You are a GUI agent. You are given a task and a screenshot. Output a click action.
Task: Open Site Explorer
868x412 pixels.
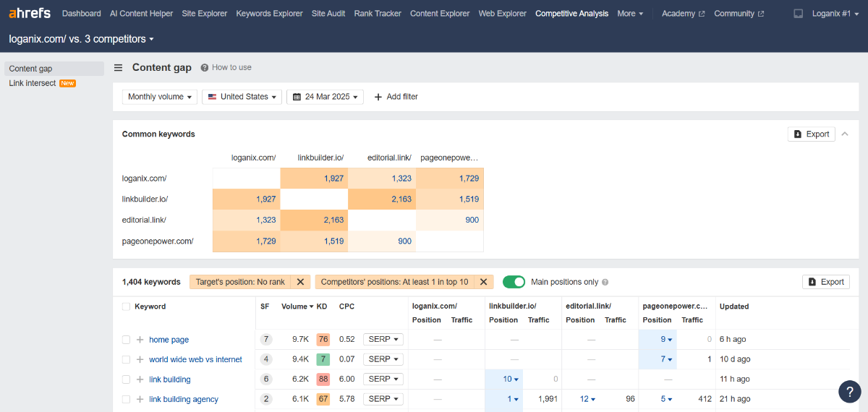point(205,14)
